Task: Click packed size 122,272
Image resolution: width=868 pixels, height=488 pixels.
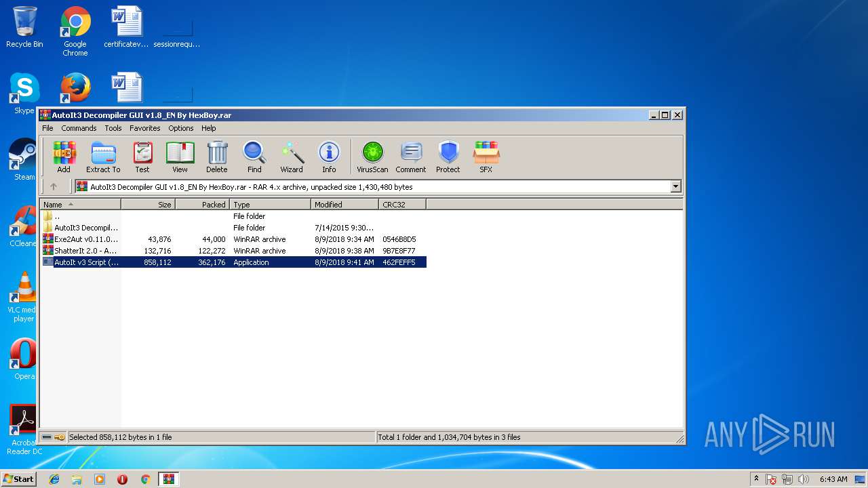Action: [212, 251]
